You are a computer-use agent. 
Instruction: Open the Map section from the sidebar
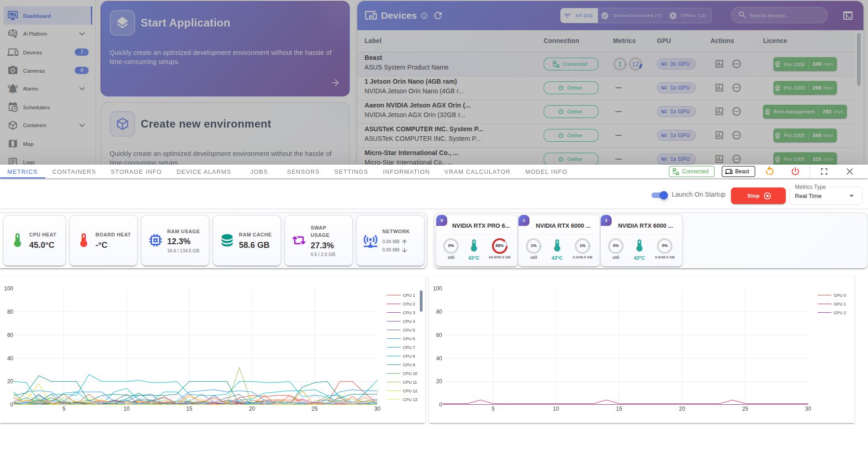click(x=28, y=144)
